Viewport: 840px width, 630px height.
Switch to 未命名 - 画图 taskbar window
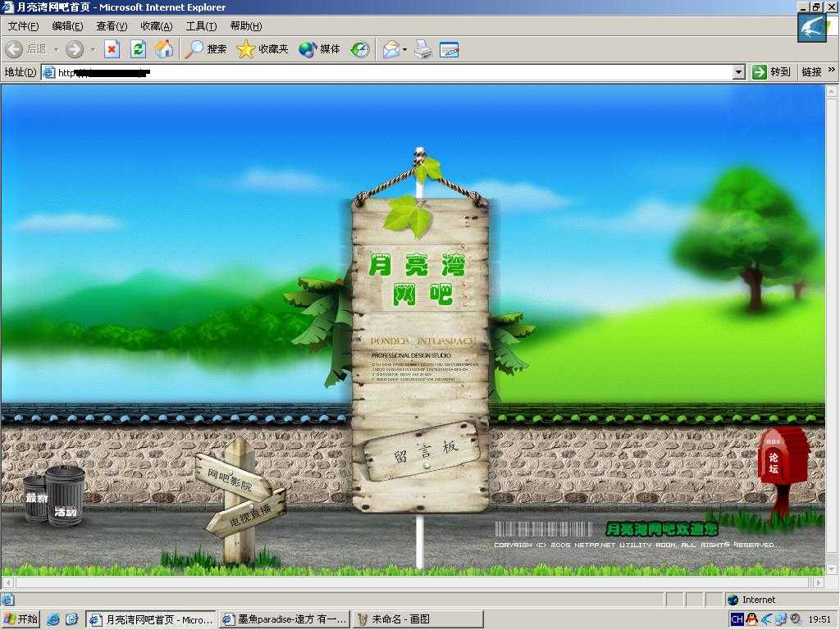[x=418, y=619]
